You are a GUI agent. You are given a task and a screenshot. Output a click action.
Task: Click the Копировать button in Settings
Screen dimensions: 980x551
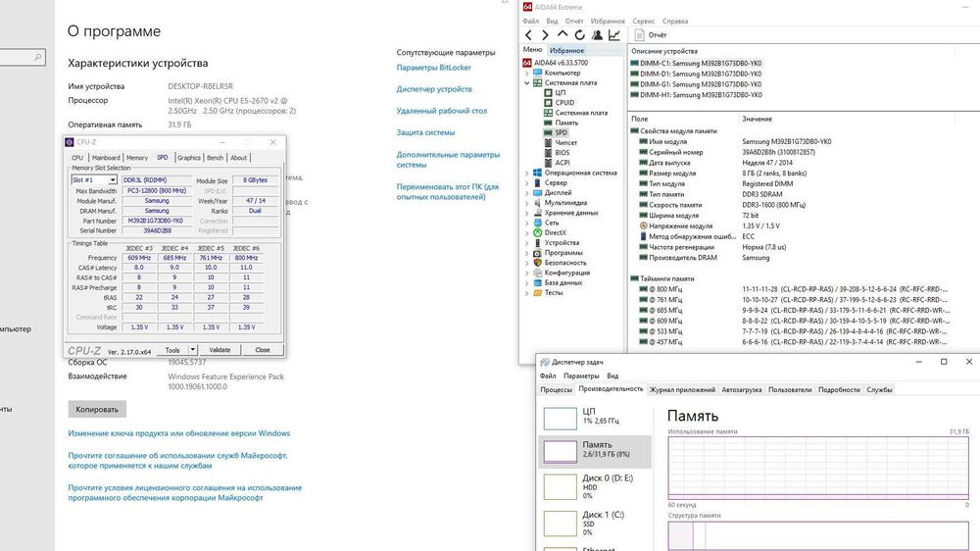(97, 410)
